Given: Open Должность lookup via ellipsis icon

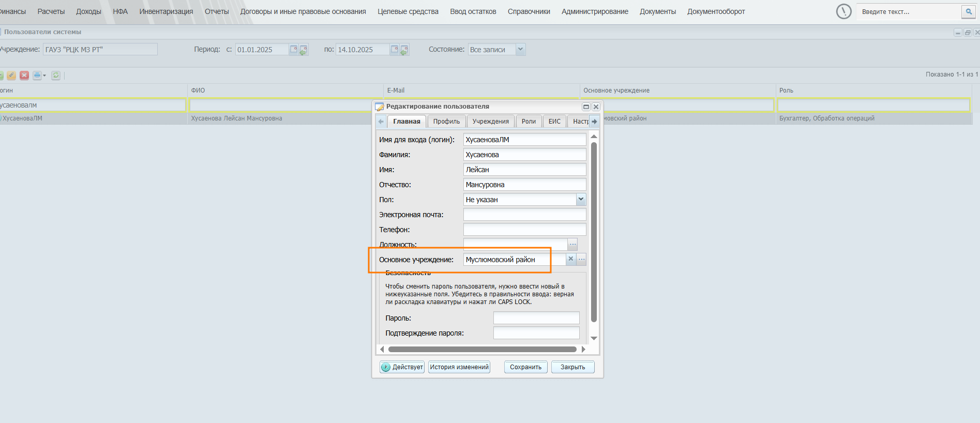Looking at the screenshot, I should (x=572, y=244).
